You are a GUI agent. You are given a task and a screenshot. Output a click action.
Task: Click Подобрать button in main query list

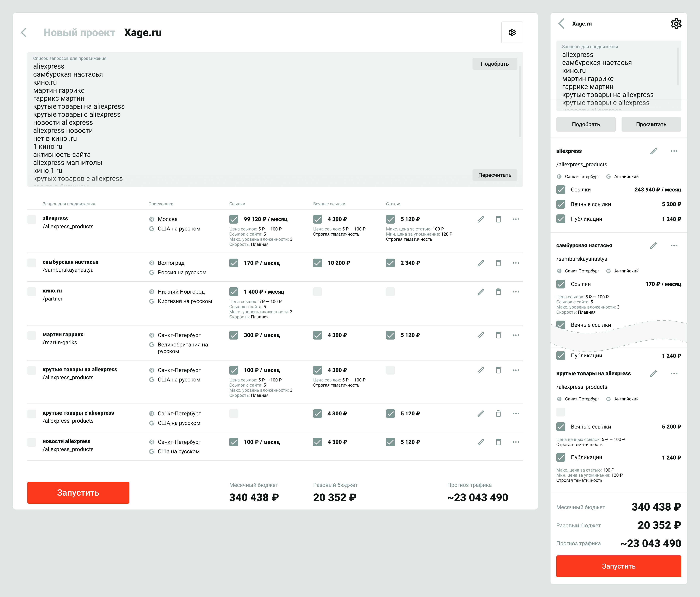[x=495, y=64]
